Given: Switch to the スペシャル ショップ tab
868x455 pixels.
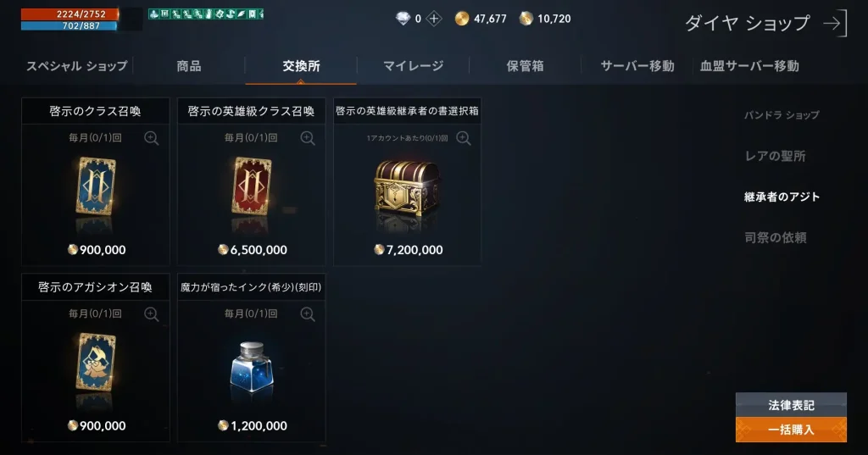Looking at the screenshot, I should tap(77, 66).
